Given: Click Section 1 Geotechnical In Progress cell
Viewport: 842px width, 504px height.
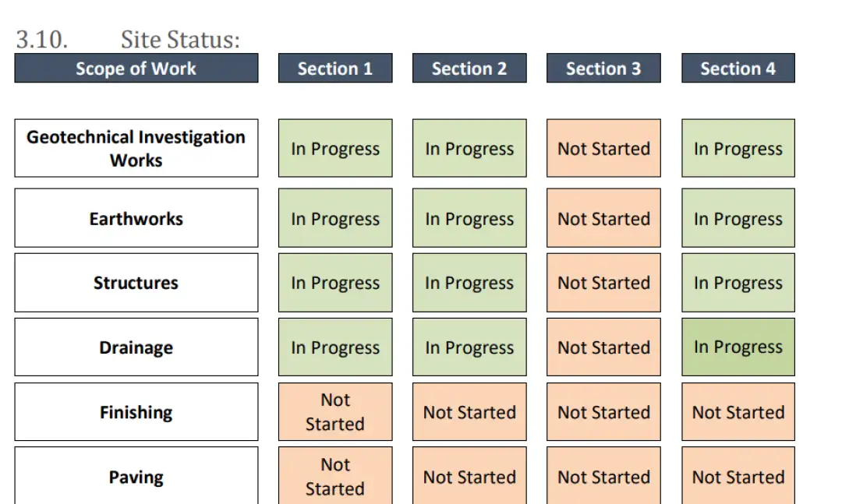Looking at the screenshot, I should [335, 149].
